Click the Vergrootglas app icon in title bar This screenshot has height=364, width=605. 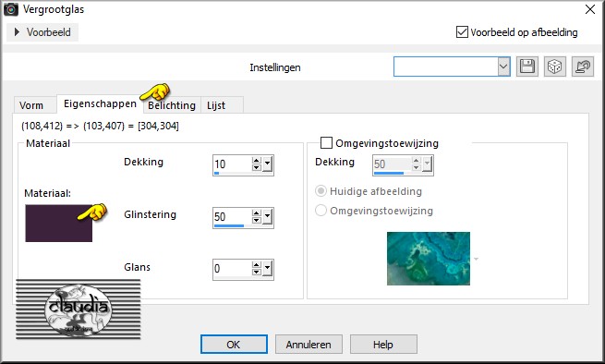[11, 9]
